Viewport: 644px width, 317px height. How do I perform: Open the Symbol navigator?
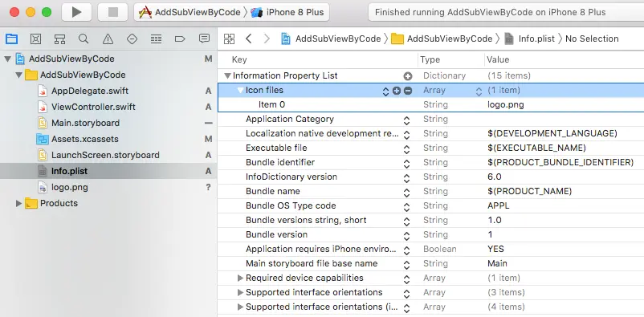pyautogui.click(x=59, y=39)
